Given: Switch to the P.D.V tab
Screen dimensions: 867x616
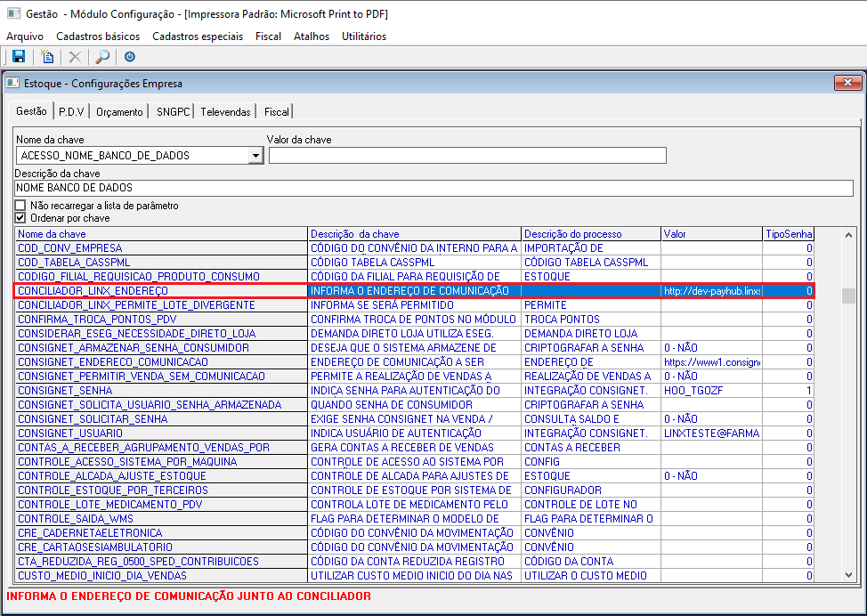Looking at the screenshot, I should point(71,112).
